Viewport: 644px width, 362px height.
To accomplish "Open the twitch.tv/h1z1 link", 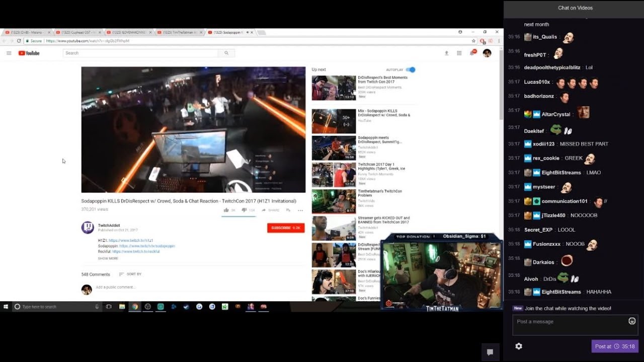I will (131, 240).
